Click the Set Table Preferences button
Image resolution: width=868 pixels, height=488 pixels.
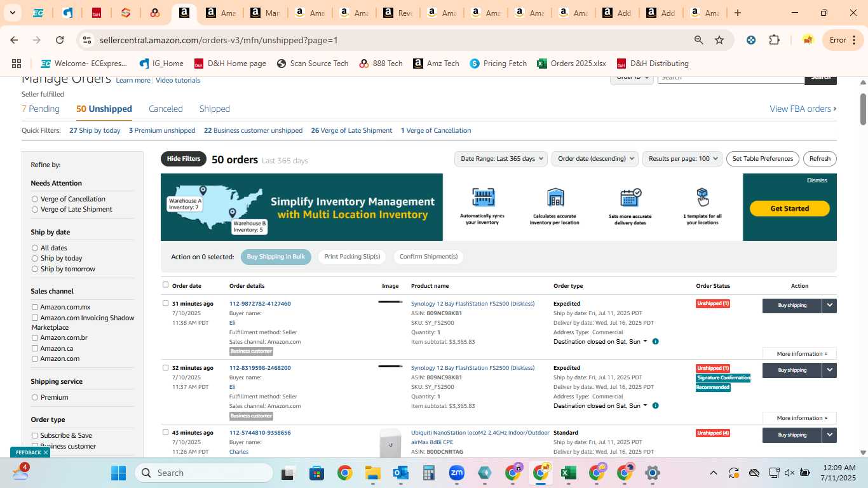(x=763, y=159)
